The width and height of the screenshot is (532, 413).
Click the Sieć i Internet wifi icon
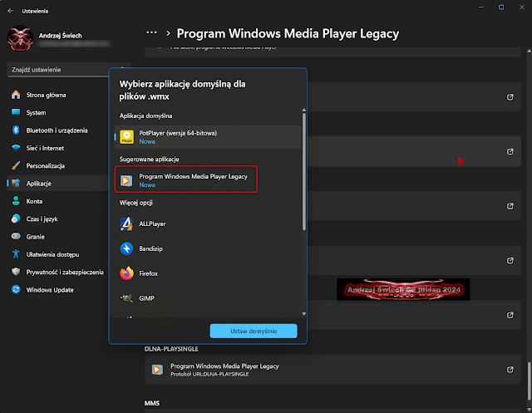point(16,148)
